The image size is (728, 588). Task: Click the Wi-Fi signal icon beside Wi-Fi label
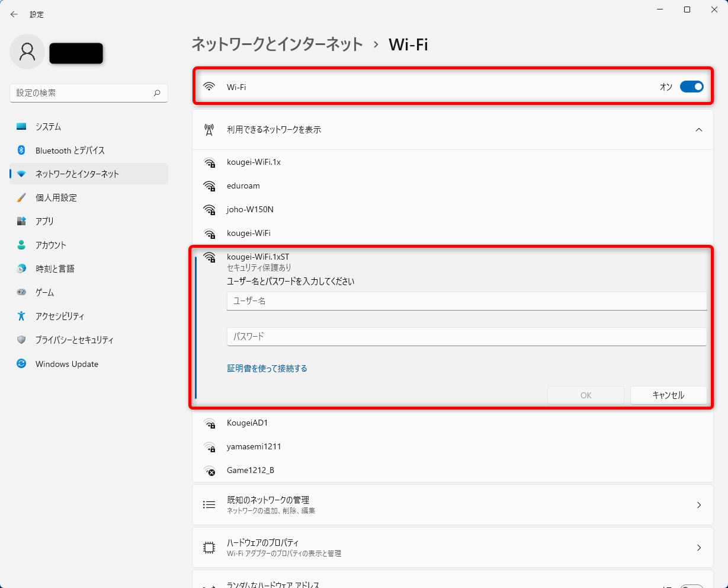209,87
